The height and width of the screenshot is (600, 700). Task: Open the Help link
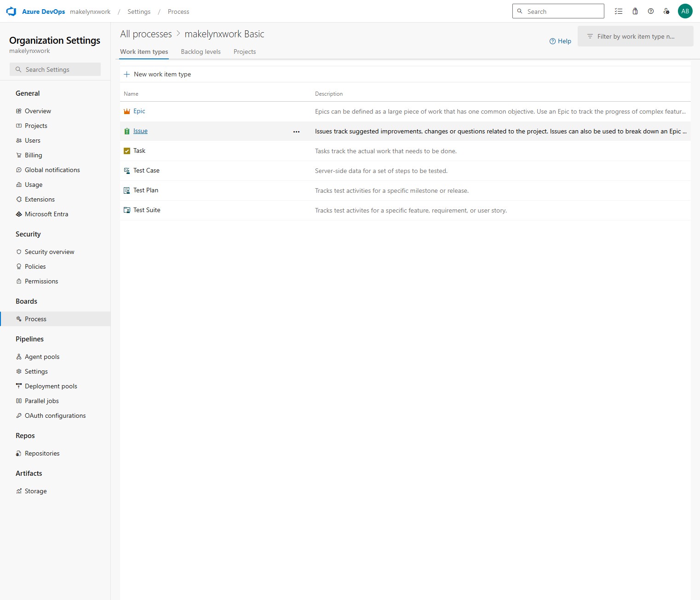560,41
